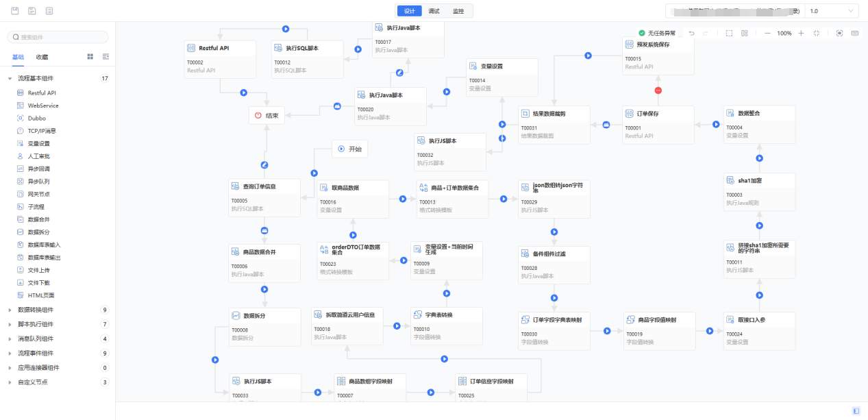Click the undo arrow in canvas toolbar
The image size is (868, 420).
pos(691,33)
